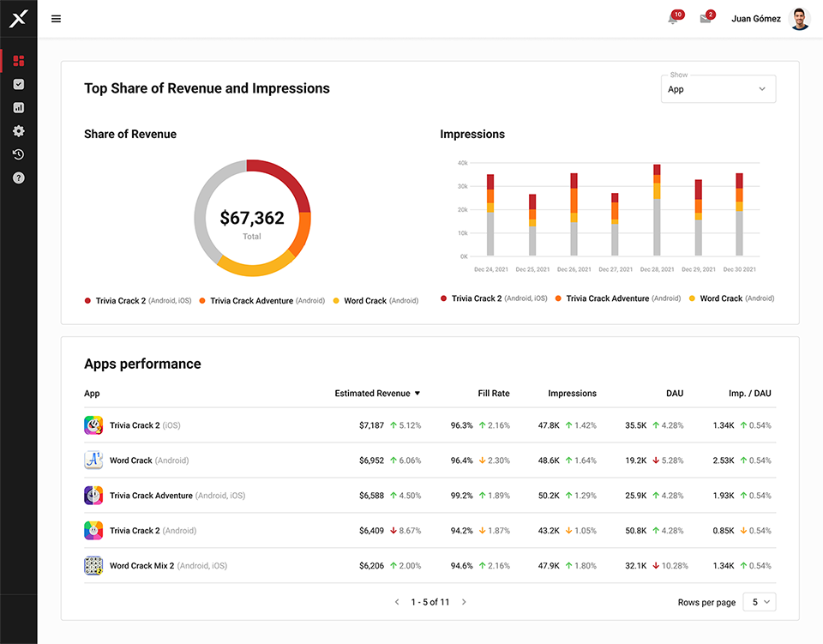Click the Juan Gómez username
The width and height of the screenshot is (823, 644).
click(756, 19)
